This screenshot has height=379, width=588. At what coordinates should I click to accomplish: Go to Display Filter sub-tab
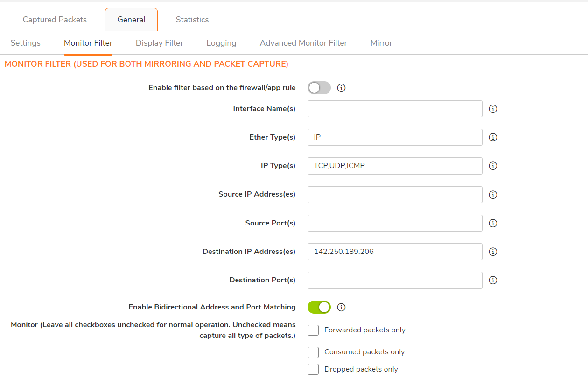(159, 43)
